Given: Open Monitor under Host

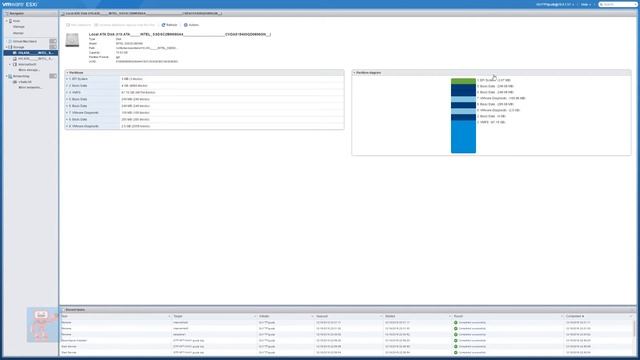Looking at the screenshot, I should pyautogui.click(x=18, y=33).
